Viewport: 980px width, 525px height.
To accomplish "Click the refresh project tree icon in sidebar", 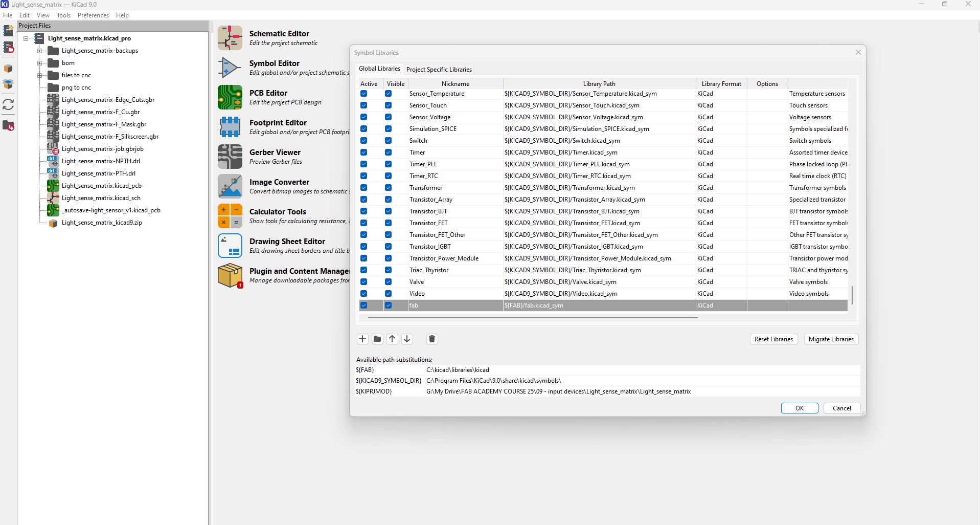I will (8, 104).
